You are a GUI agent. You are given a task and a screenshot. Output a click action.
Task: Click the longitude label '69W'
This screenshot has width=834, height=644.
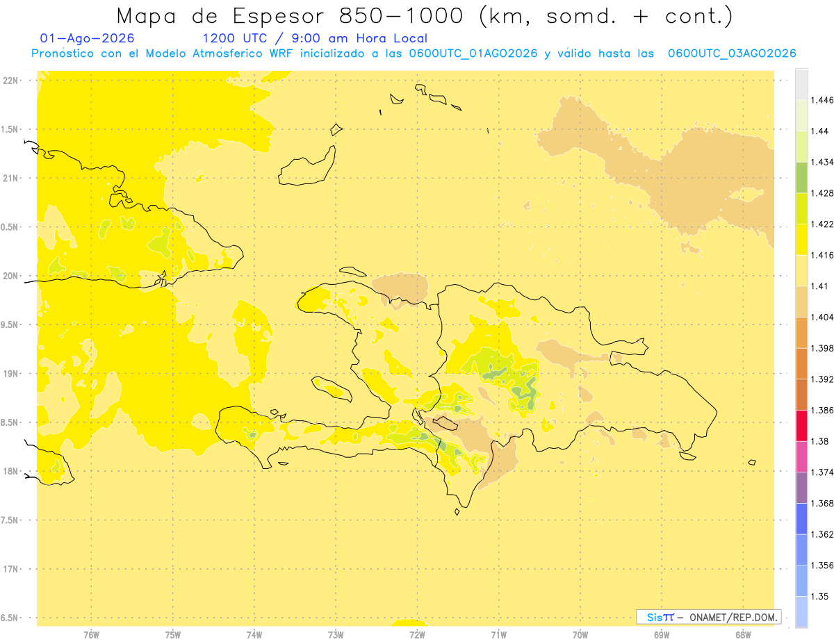point(662,636)
